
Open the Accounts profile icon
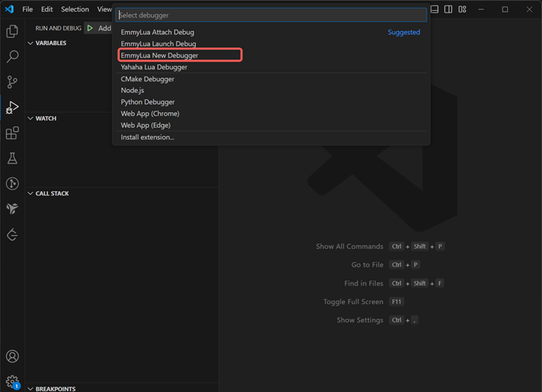point(12,356)
